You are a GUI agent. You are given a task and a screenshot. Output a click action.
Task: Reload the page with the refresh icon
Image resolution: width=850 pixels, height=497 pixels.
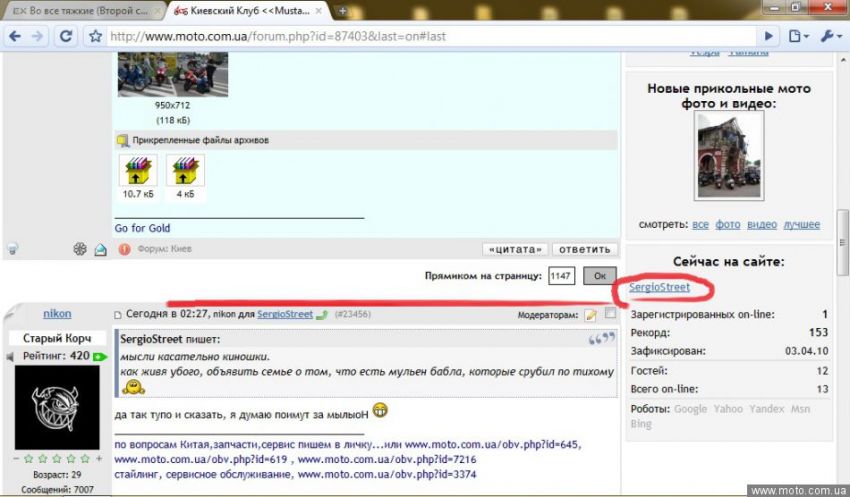coord(67,36)
